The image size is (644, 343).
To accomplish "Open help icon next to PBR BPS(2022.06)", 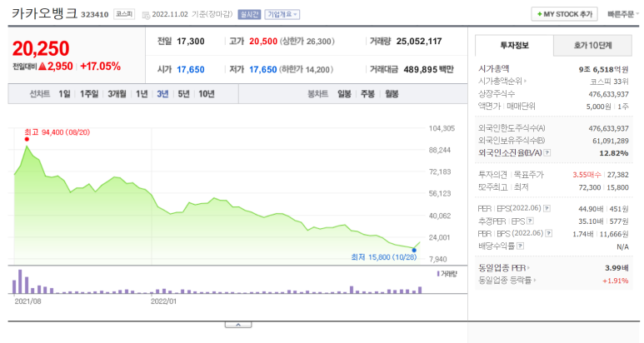I will pos(548,233).
